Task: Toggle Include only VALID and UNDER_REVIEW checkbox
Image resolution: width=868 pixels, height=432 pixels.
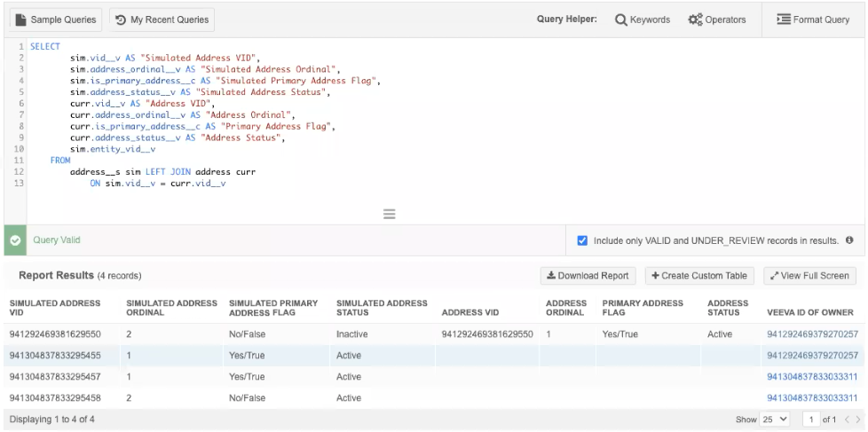Action: pos(582,240)
